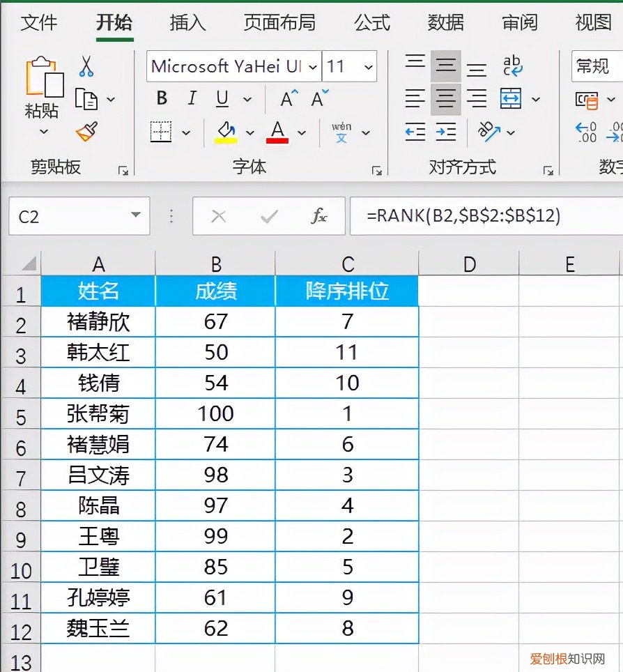Click the Copy icon
The height and width of the screenshot is (672, 623).
click(x=86, y=100)
